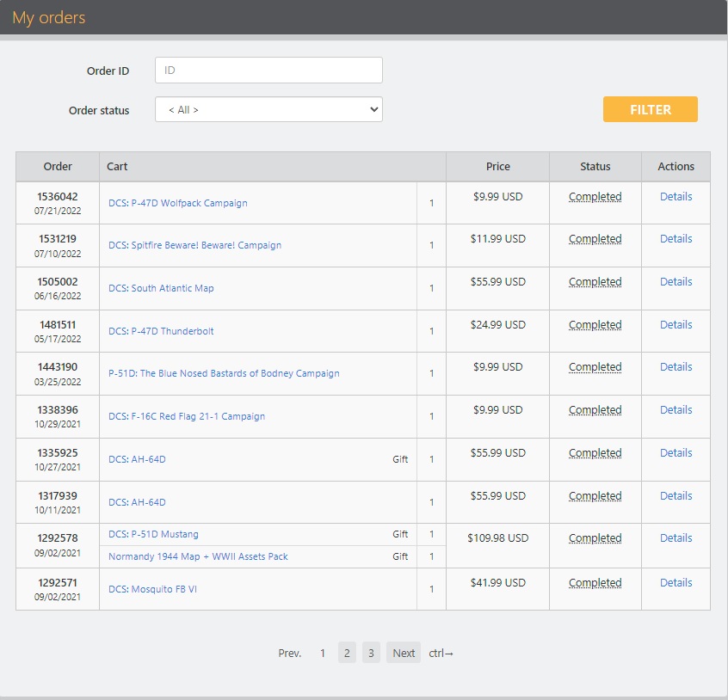
Task: Open DCS: South Atlantic Map link
Action: point(161,288)
